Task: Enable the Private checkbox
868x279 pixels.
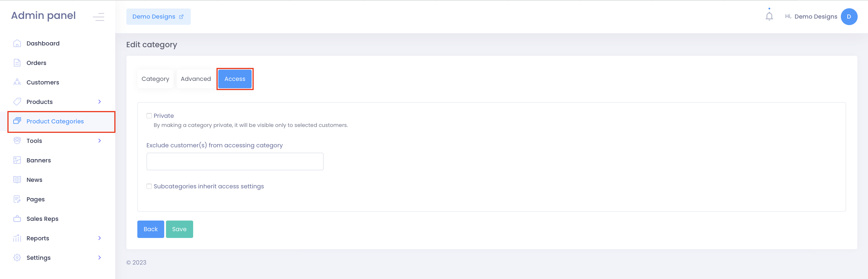Action: (x=149, y=115)
